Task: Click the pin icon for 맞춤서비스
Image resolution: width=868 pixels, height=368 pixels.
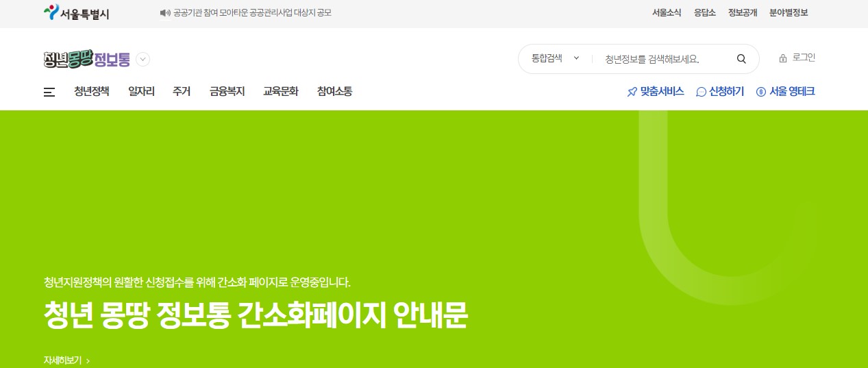Action: 632,92
